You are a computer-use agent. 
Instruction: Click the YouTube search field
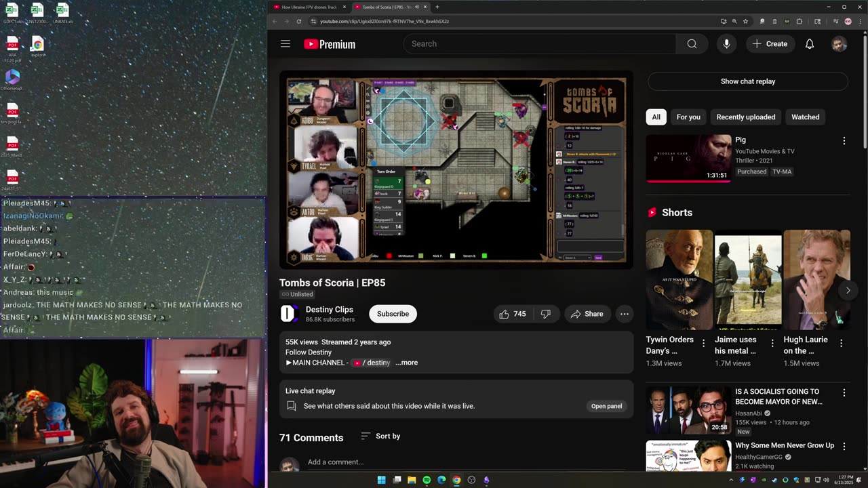coord(540,44)
